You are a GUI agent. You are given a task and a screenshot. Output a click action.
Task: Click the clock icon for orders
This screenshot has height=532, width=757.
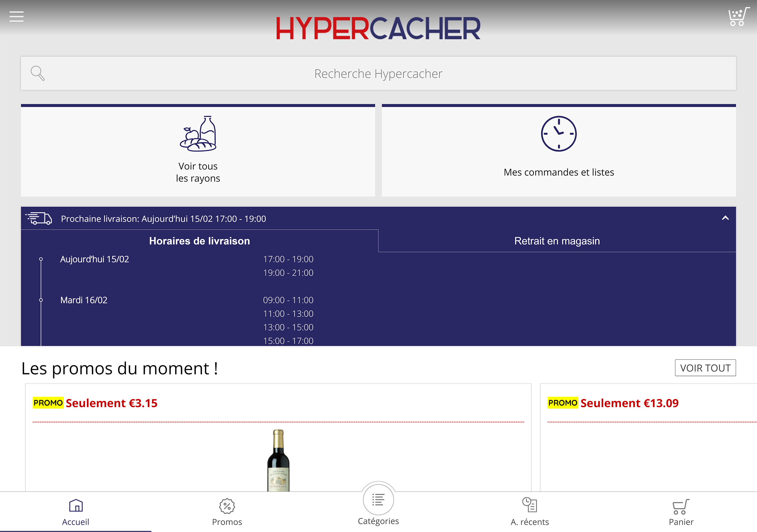pos(559,134)
